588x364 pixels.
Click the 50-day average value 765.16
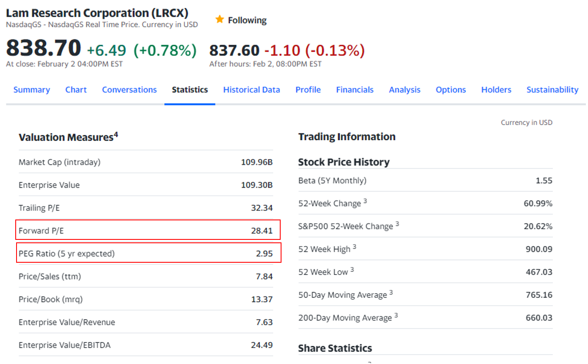(x=539, y=295)
